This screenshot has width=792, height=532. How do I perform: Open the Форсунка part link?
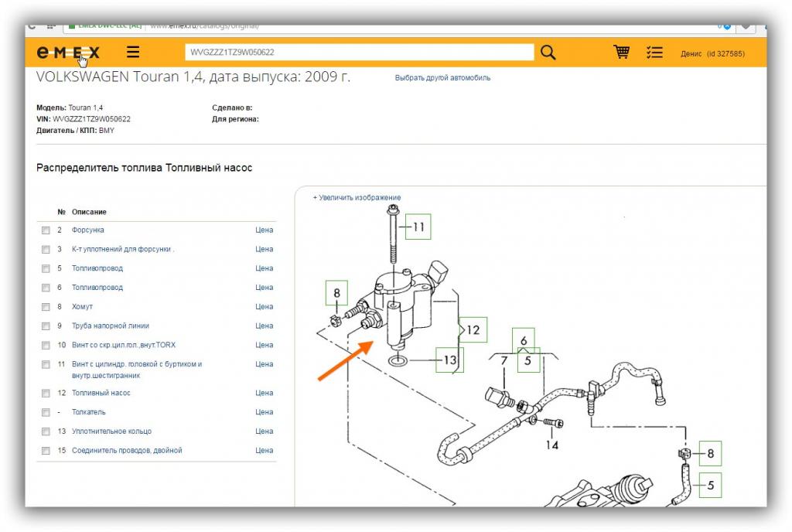tap(88, 230)
